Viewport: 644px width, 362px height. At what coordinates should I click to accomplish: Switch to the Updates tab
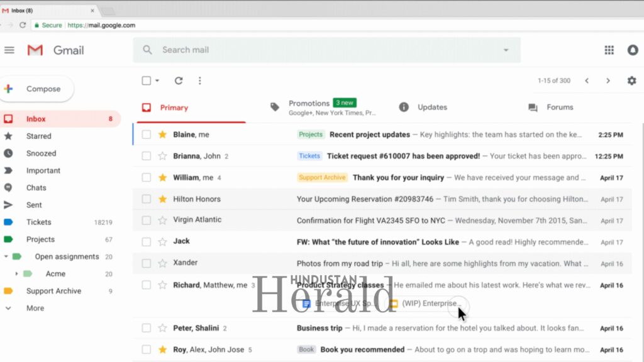click(x=423, y=107)
